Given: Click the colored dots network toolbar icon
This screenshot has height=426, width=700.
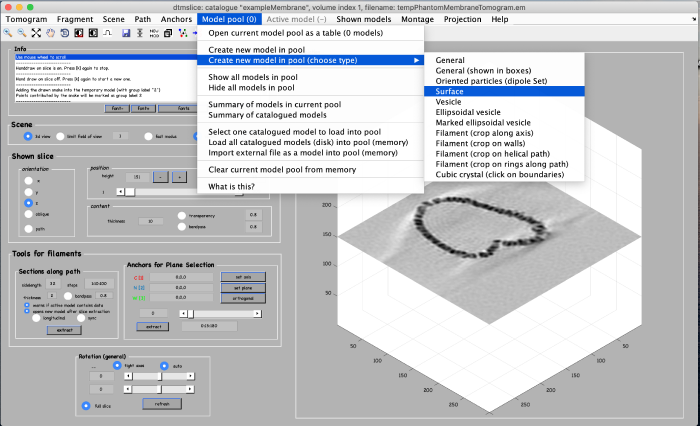Looking at the screenshot, I should [183, 33].
